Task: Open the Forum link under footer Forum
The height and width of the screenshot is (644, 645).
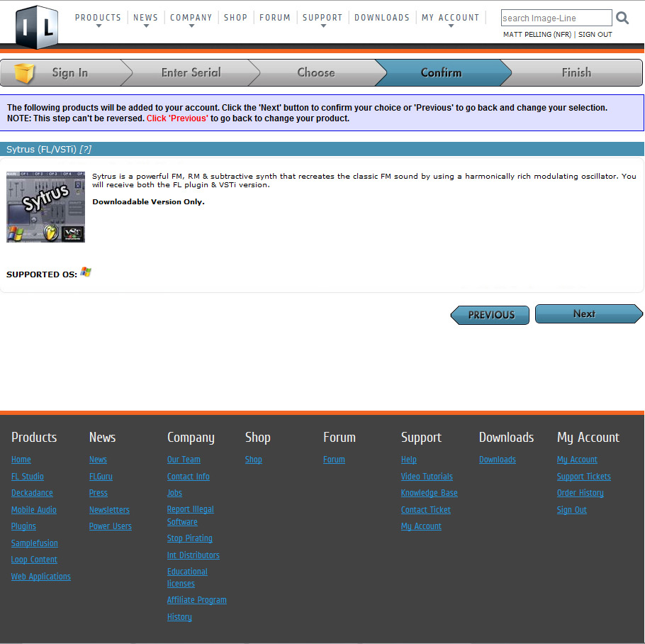Action: point(334,460)
